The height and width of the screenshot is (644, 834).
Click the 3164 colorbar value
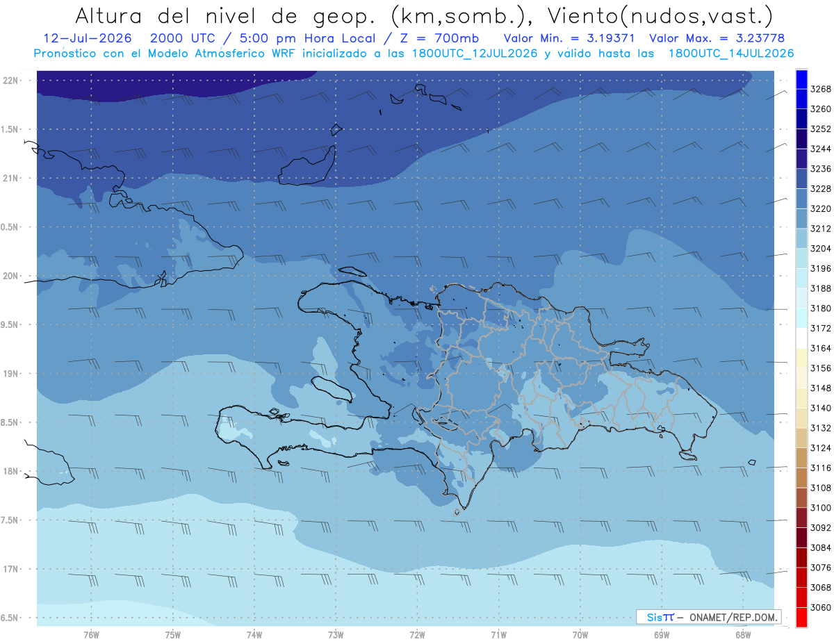tap(821, 348)
